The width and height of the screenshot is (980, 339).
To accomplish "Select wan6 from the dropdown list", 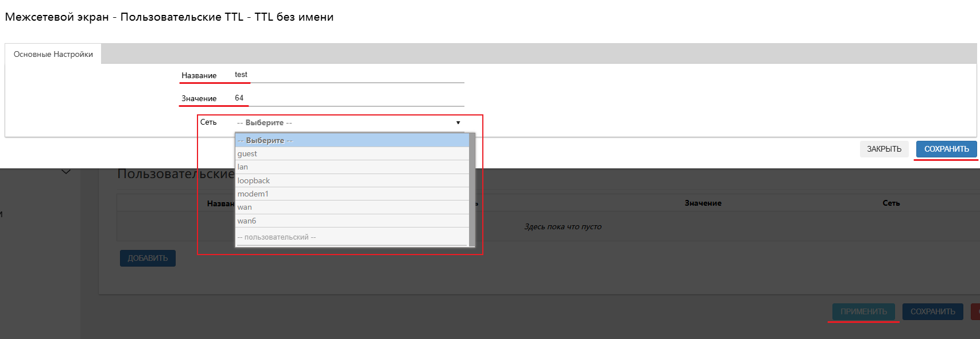I will coord(351,221).
